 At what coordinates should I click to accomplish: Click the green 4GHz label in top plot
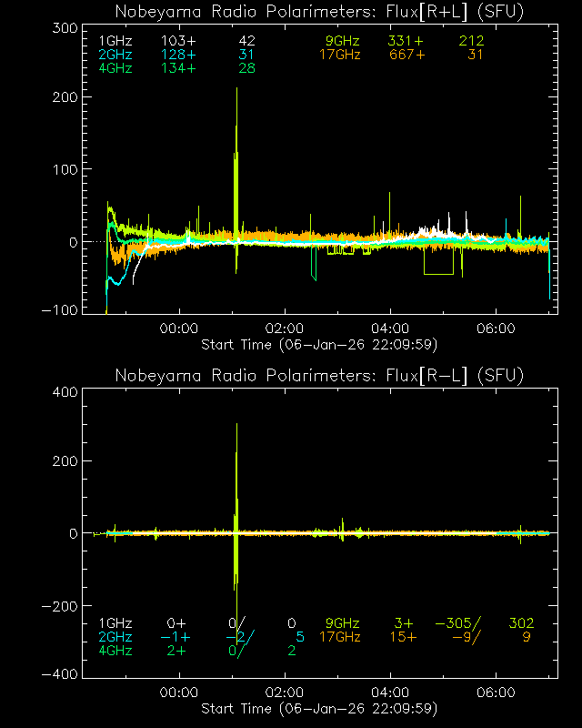(115, 69)
